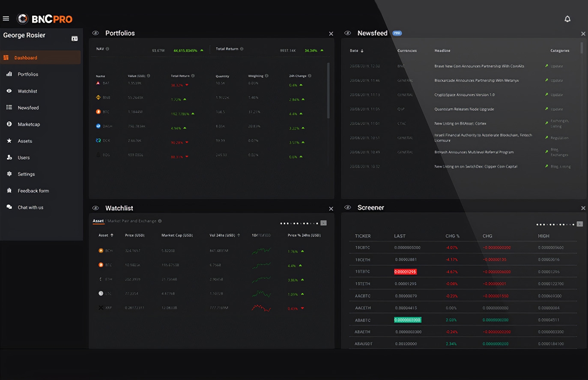Sort Screener by LAST column

400,236
